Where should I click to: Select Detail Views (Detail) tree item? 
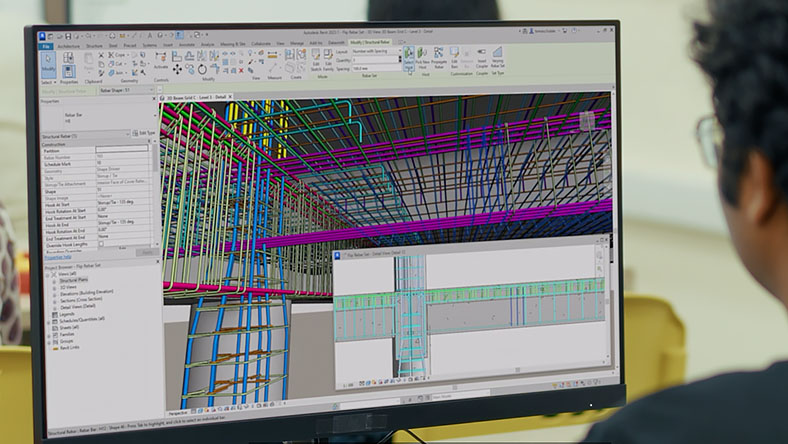pyautogui.click(x=77, y=307)
